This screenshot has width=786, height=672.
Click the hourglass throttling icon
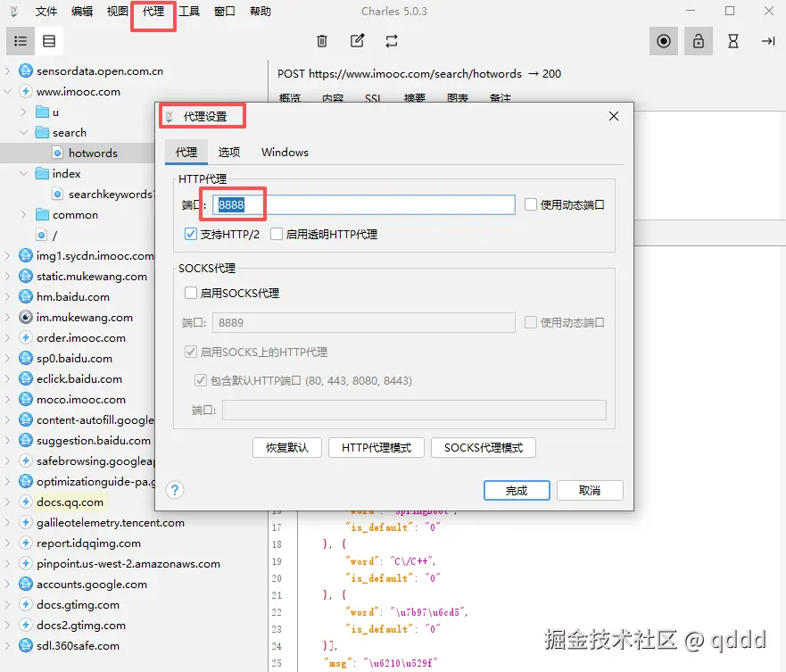732,41
